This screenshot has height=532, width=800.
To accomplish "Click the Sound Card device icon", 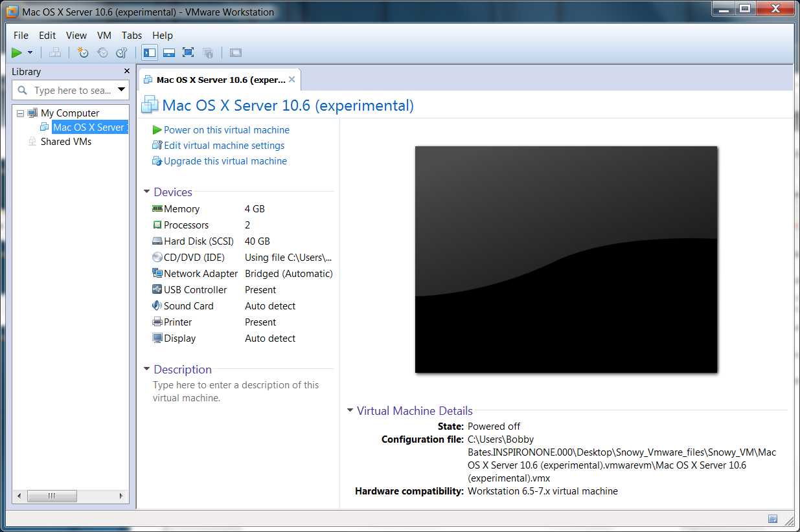I will [x=157, y=305].
